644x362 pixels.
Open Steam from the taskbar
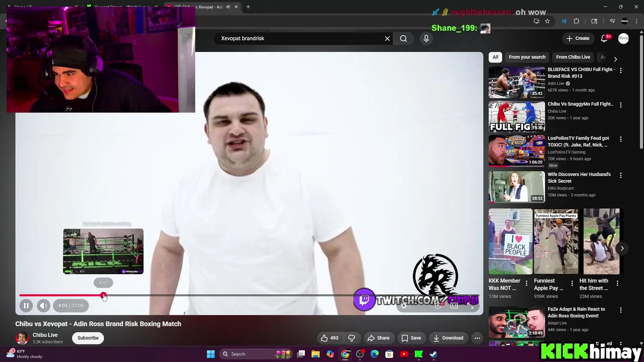[433, 354]
